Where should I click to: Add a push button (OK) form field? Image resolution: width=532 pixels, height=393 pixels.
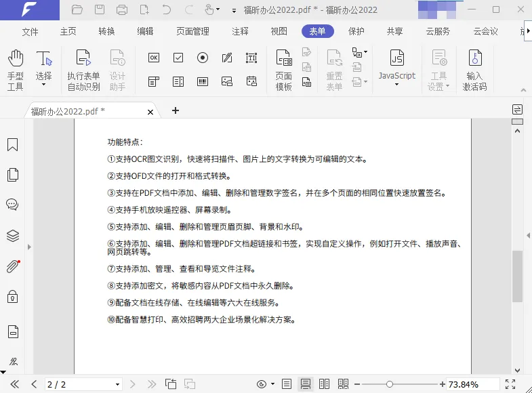click(x=154, y=58)
